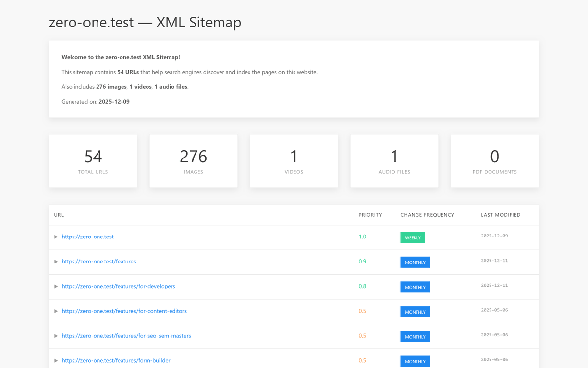The image size is (588, 368).
Task: Click priority value 0.9
Action: 362,262
